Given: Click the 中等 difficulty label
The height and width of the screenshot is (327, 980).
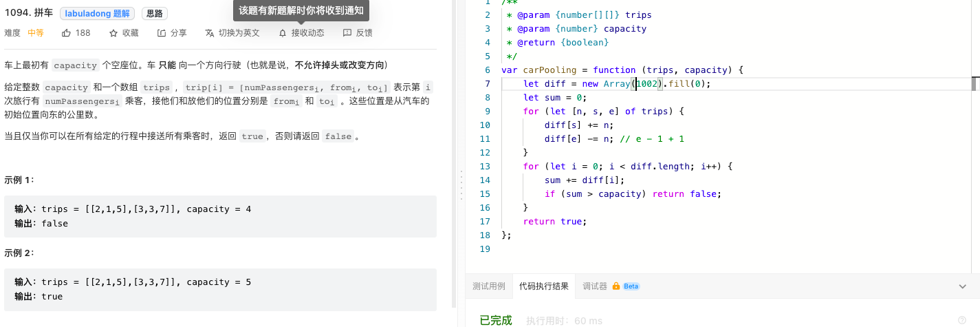Looking at the screenshot, I should 36,32.
